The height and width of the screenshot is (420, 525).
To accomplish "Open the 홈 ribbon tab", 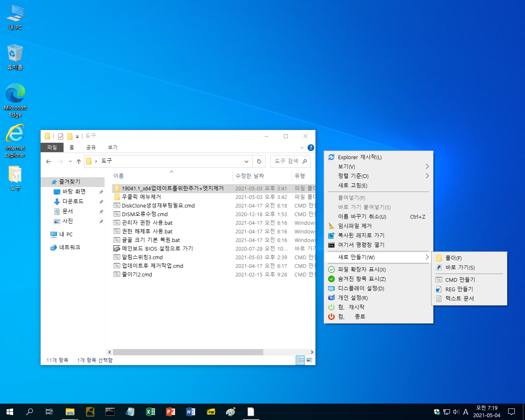I will pyautogui.click(x=72, y=147).
